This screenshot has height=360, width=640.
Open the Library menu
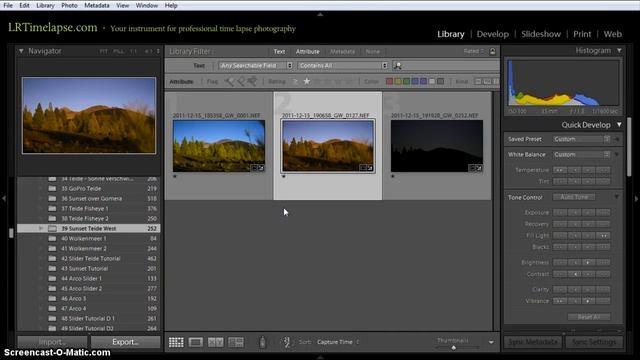(45, 5)
